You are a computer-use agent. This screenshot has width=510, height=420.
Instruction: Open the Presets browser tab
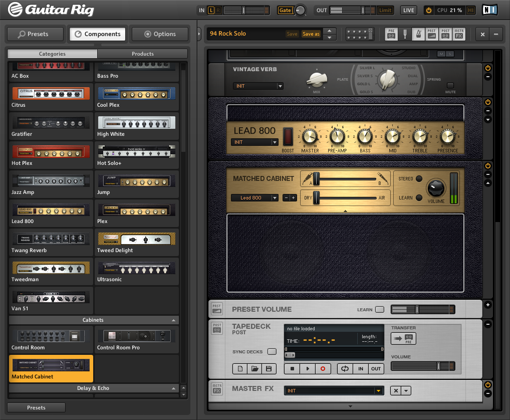point(36,34)
